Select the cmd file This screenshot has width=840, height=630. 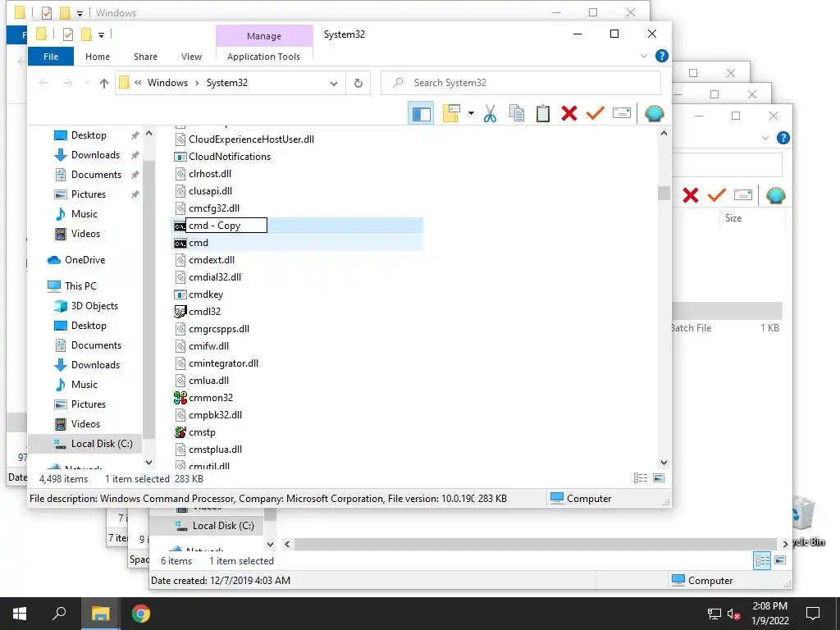click(x=199, y=243)
